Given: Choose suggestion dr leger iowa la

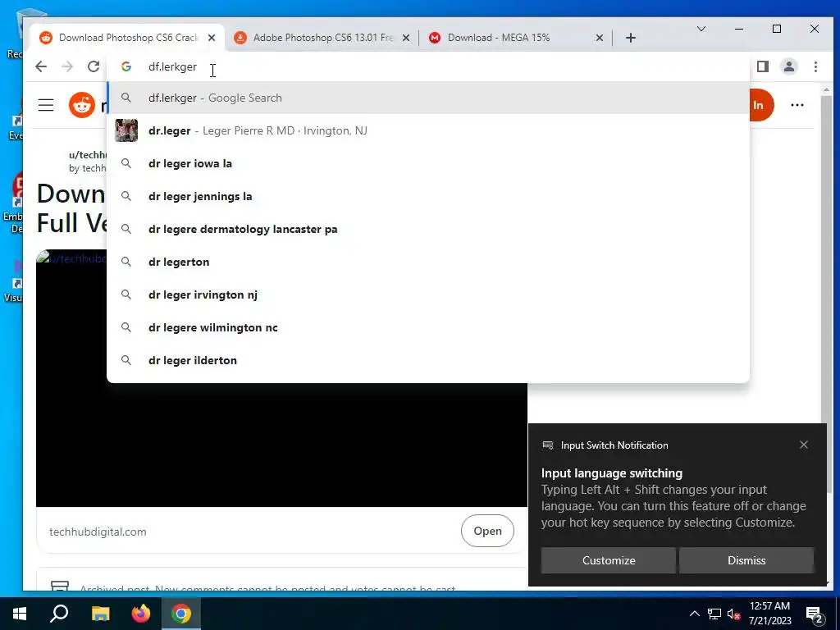Looking at the screenshot, I should click(428, 163).
